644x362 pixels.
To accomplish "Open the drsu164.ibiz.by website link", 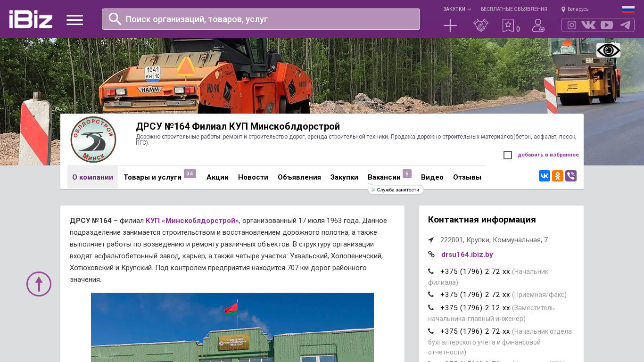I will pos(467,255).
